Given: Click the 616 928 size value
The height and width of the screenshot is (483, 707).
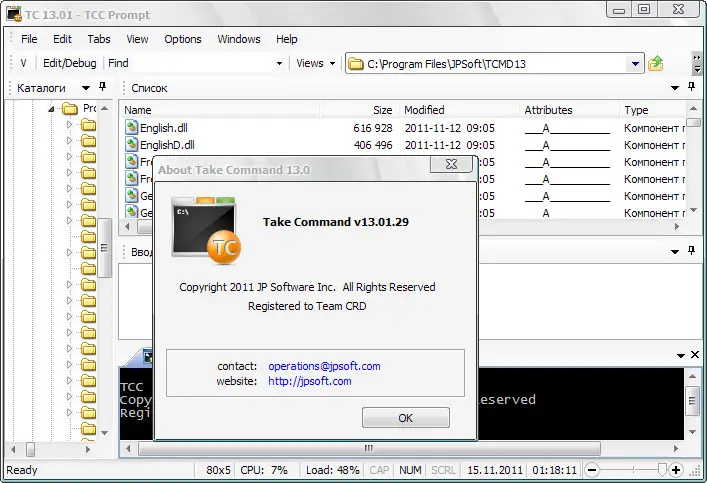Looking at the screenshot, I should coord(372,129).
